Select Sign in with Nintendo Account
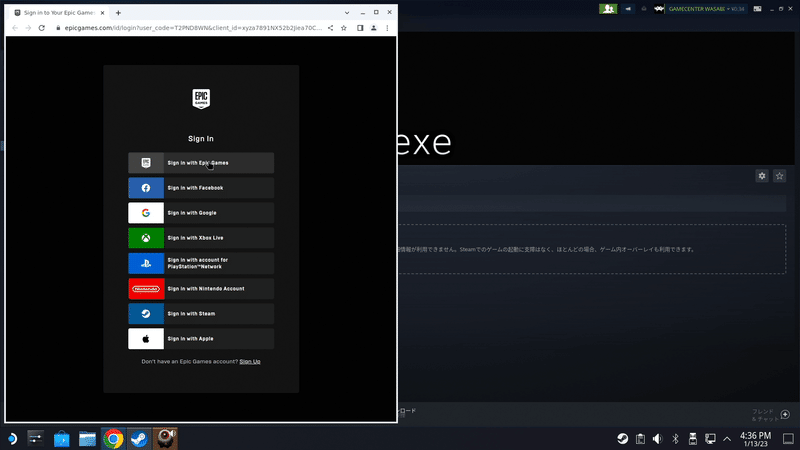Screen dimensions: 800x450 pos(201,289)
